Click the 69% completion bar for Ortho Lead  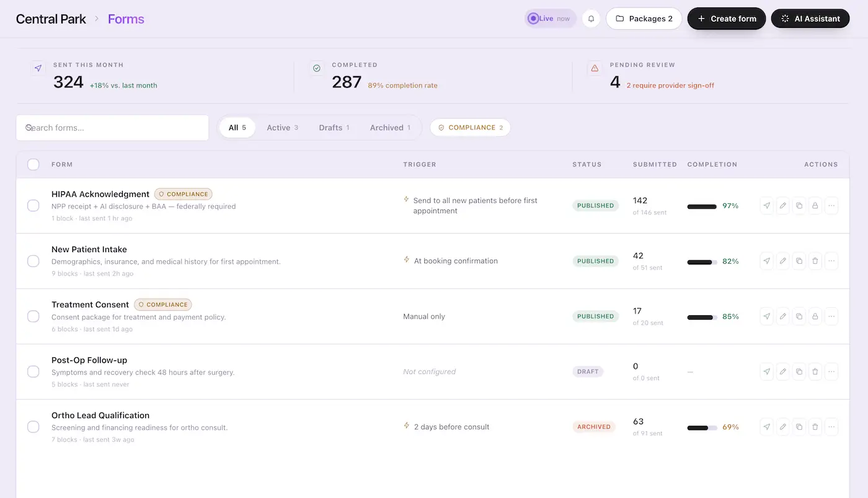702,427
